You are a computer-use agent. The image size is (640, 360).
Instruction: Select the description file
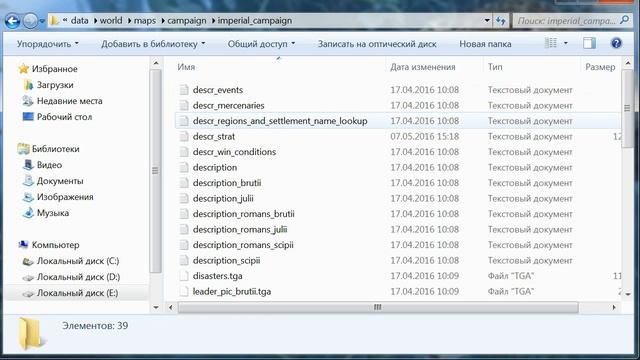click(215, 167)
